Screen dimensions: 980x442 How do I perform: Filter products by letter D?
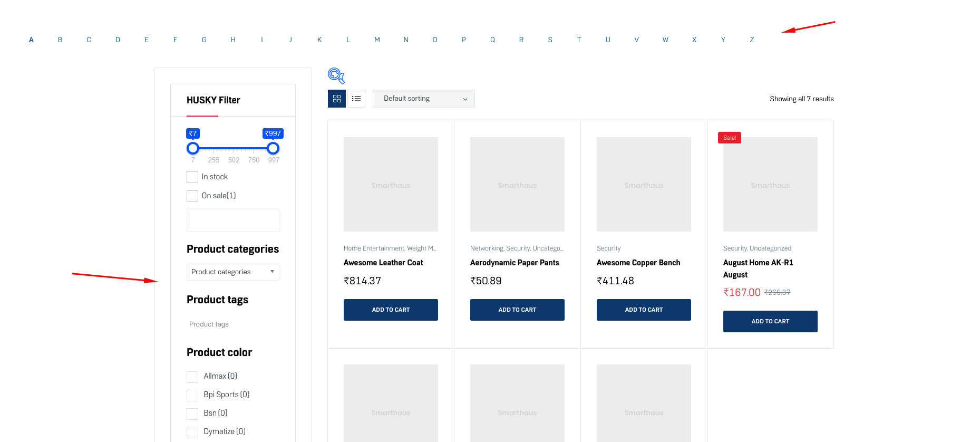point(118,40)
